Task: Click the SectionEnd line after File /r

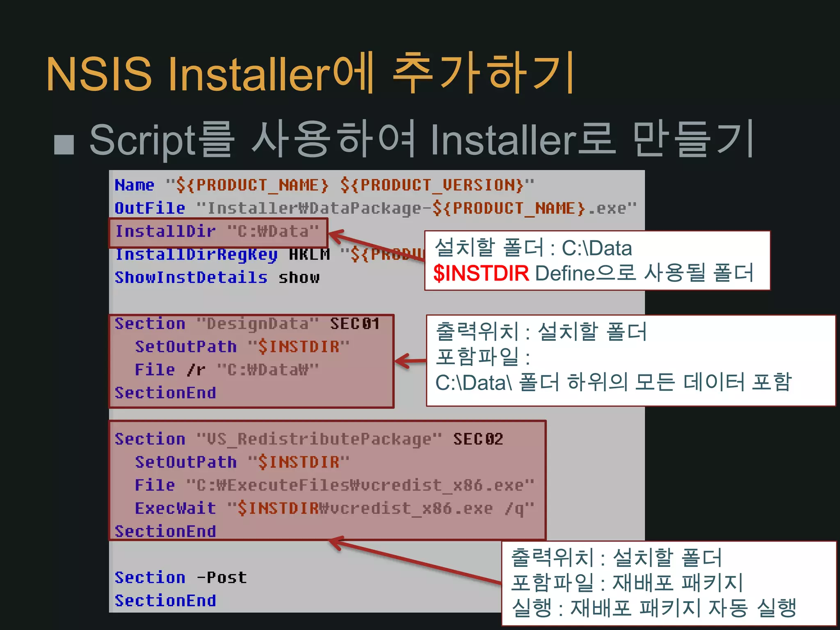Action: tap(165, 393)
